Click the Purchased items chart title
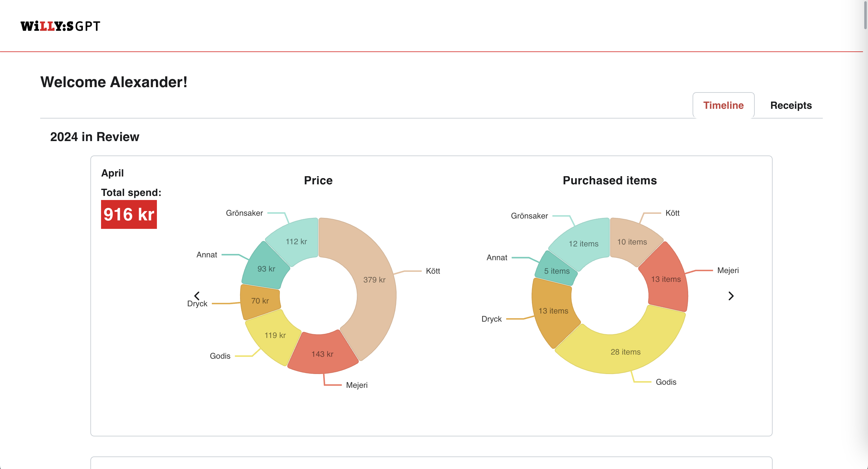The image size is (868, 469). tap(609, 181)
